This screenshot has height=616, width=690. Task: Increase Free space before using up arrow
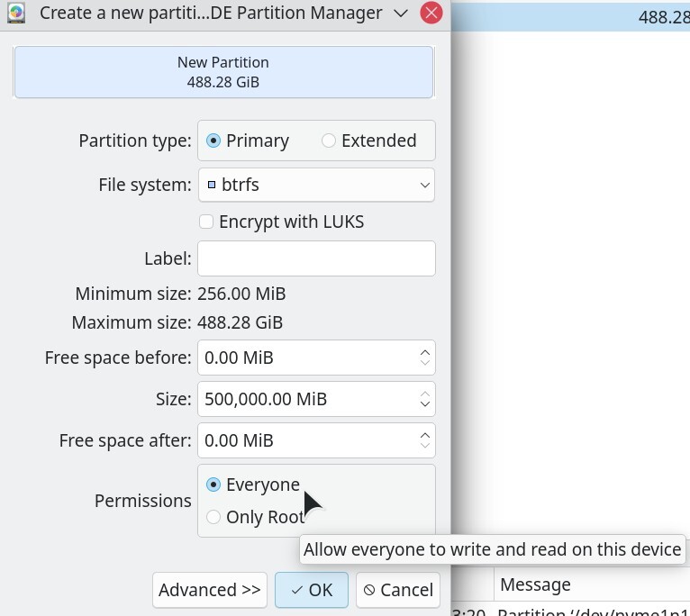425,352
